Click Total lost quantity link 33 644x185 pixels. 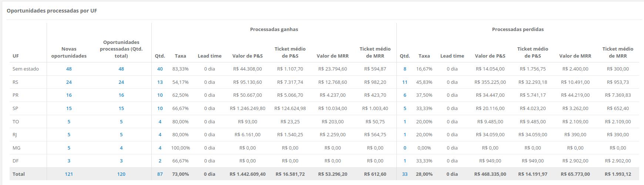pos(405,174)
